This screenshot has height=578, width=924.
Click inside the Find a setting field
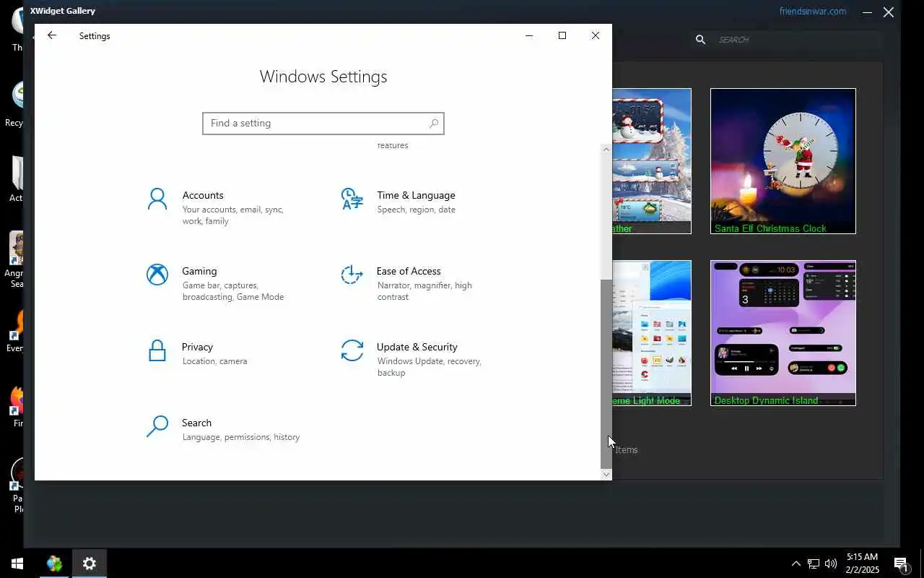pos(323,124)
